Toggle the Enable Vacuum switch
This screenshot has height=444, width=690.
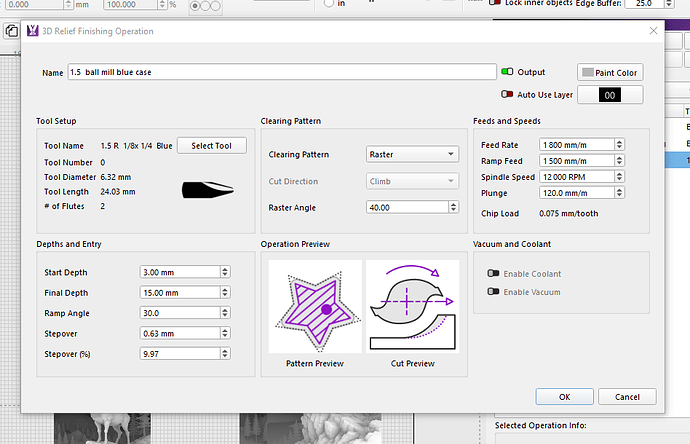[x=493, y=291]
